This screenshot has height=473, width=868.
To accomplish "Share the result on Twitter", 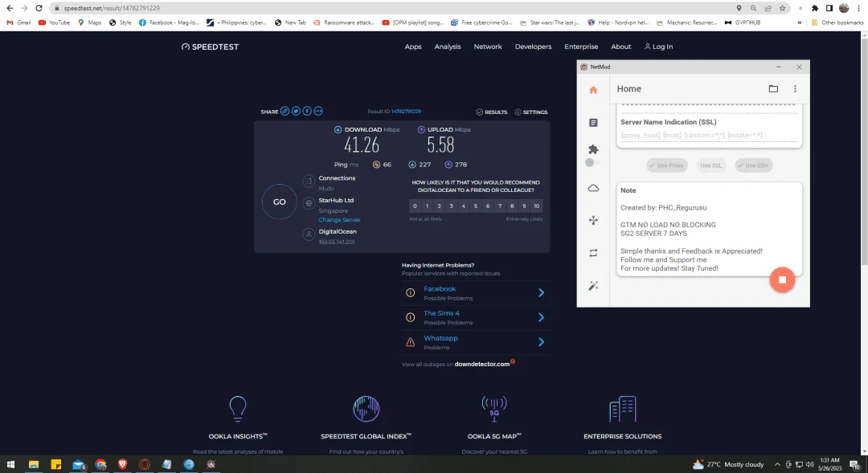I will [296, 111].
